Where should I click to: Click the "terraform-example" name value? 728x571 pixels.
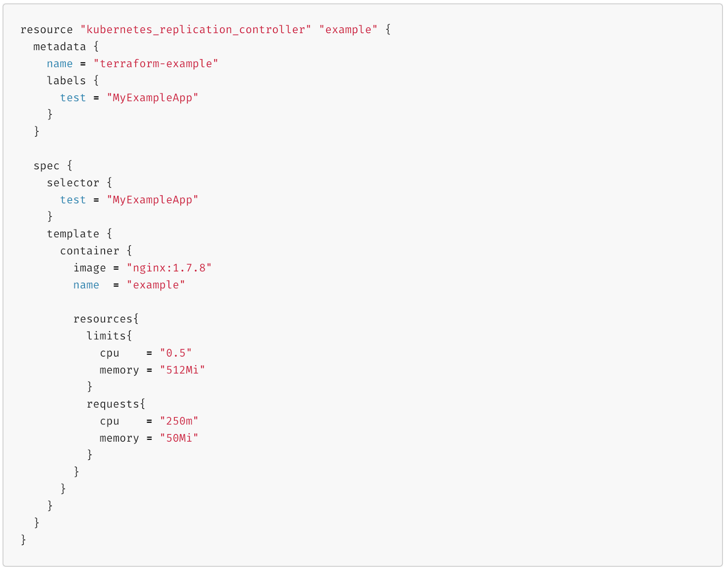point(156,64)
